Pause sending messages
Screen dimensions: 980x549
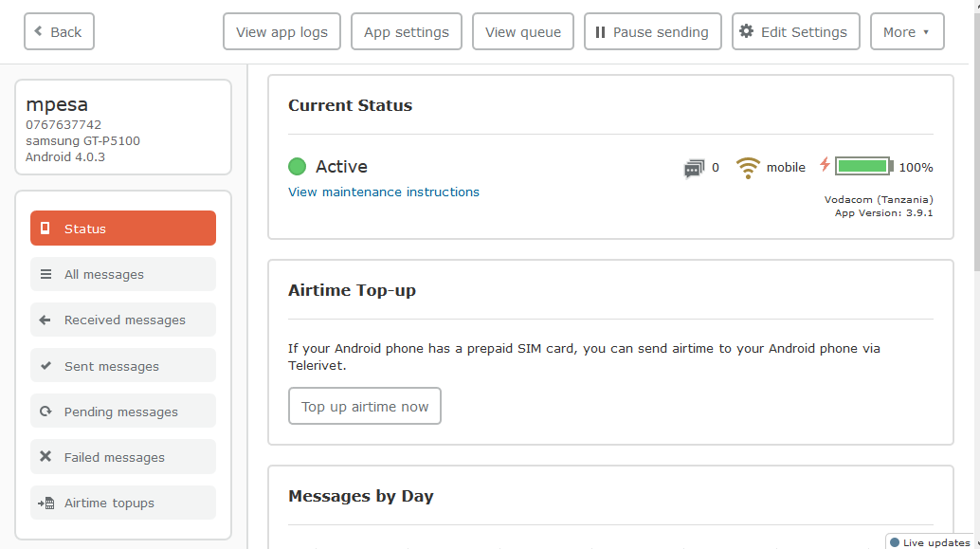(x=652, y=31)
